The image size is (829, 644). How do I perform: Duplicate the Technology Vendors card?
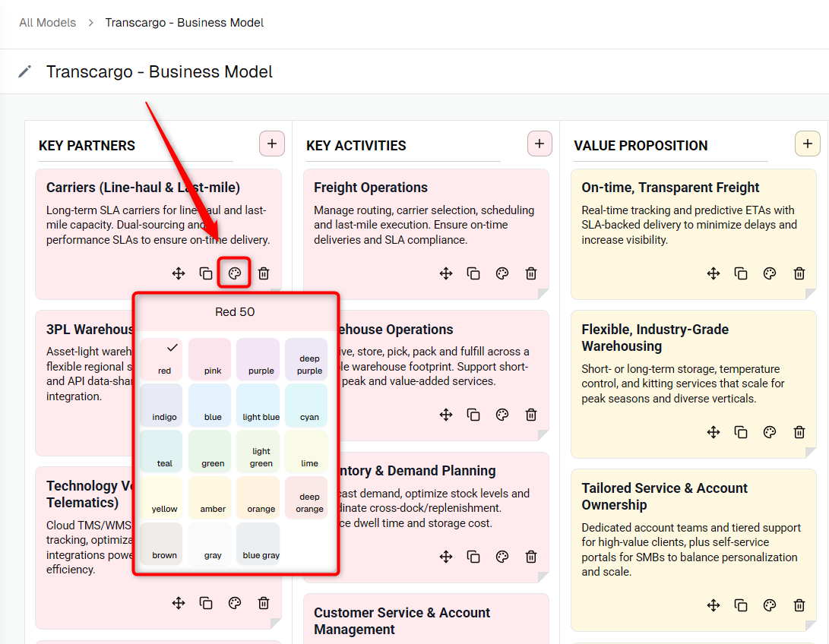pos(206,603)
